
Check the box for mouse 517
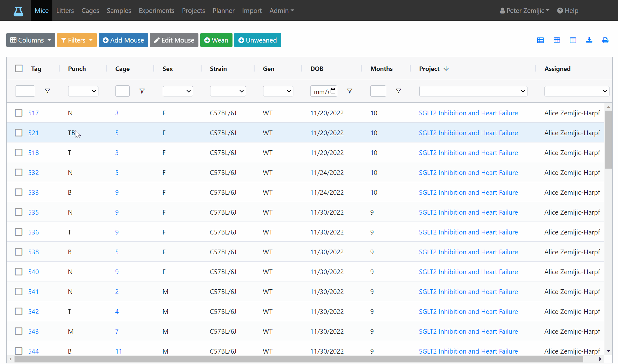(x=19, y=113)
